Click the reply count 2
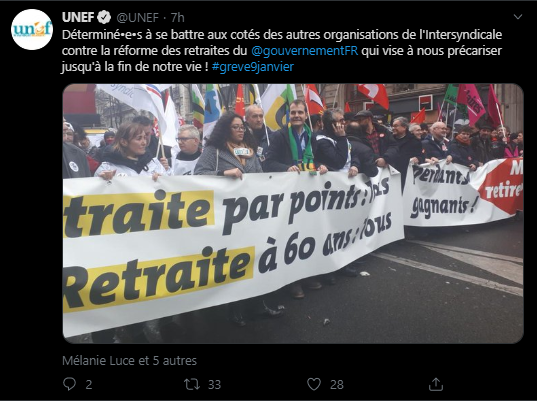Screen dimensions: 537x401 point(89,385)
